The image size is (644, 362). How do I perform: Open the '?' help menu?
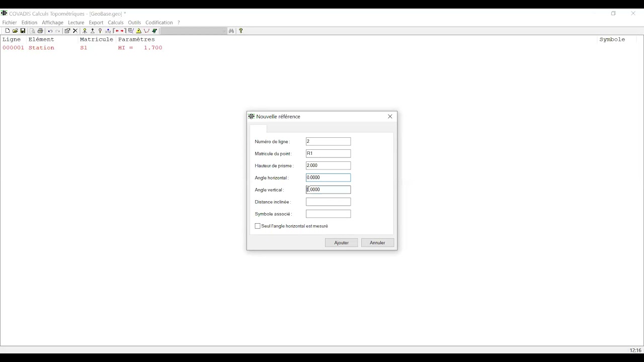179,23
